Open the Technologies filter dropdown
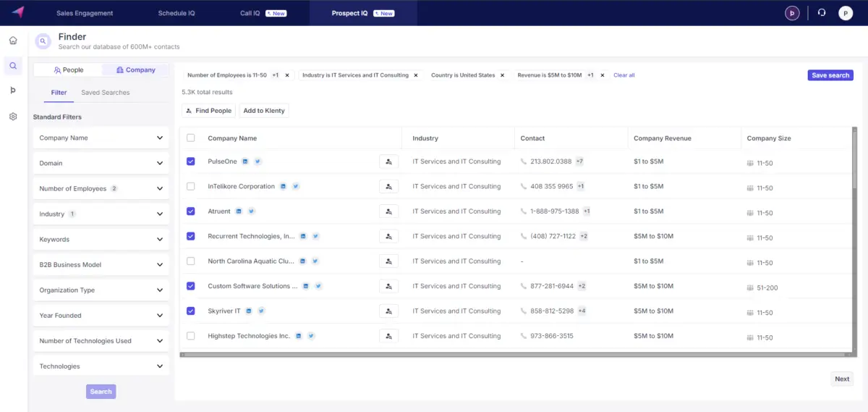The height and width of the screenshot is (412, 868). click(101, 366)
